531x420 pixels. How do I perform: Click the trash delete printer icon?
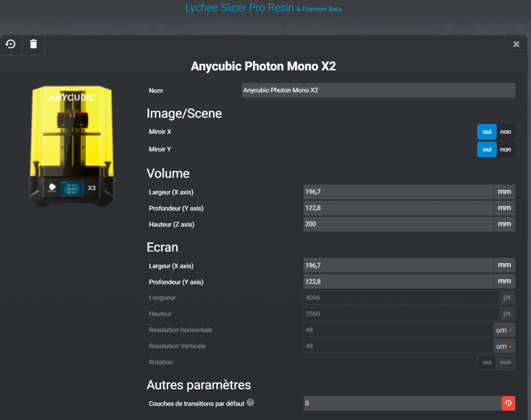click(33, 44)
